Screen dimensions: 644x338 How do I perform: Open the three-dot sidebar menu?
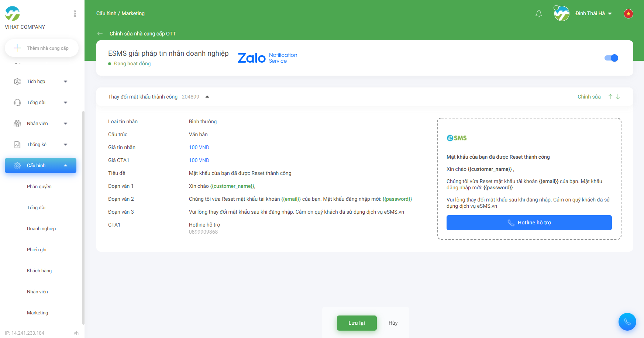(x=75, y=14)
